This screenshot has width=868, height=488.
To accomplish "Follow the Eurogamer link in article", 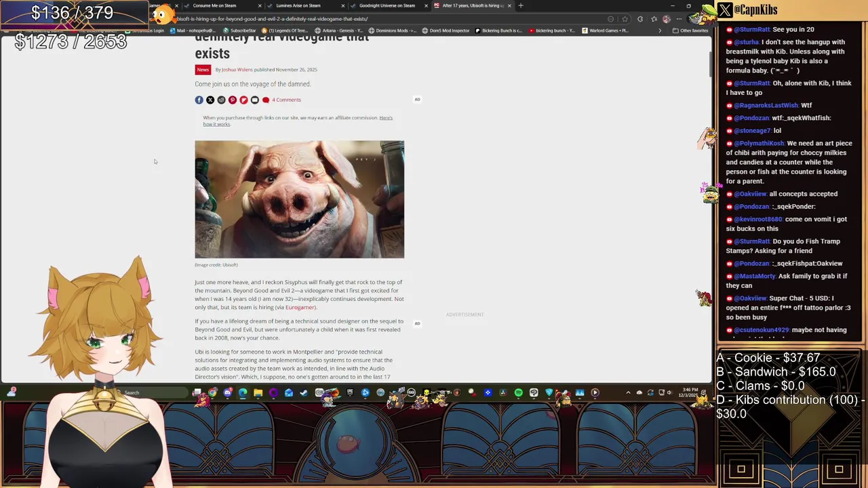I will pos(300,307).
